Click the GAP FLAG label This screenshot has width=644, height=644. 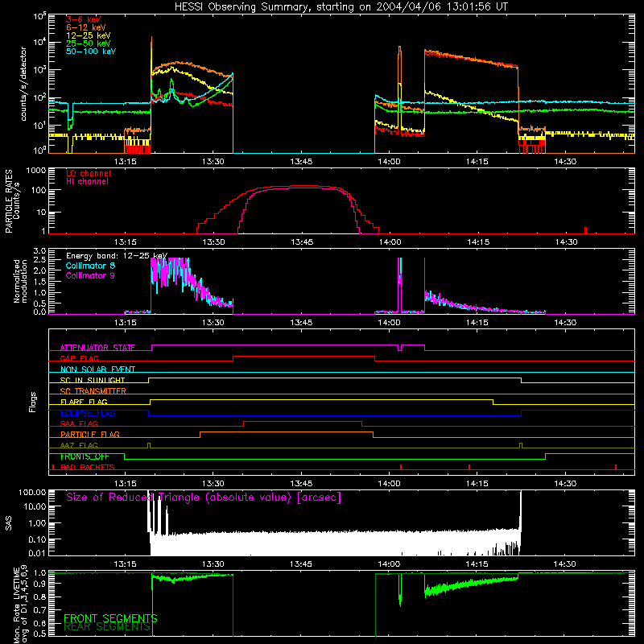click(x=79, y=358)
